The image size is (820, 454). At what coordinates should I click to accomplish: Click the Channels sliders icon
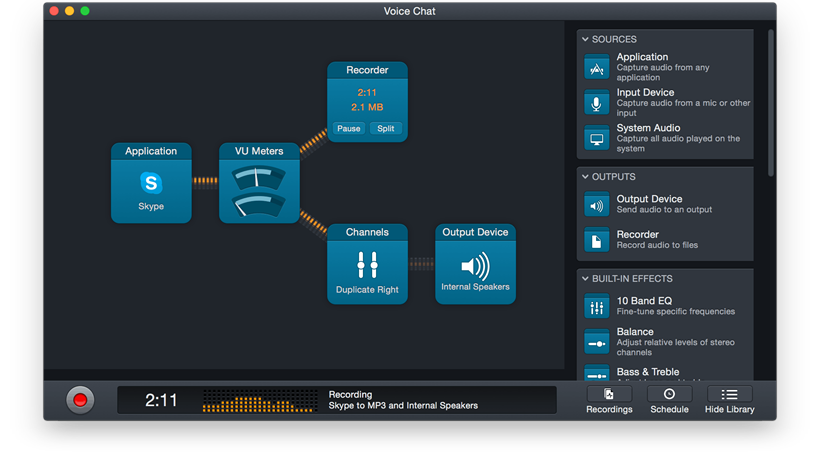[x=367, y=265]
